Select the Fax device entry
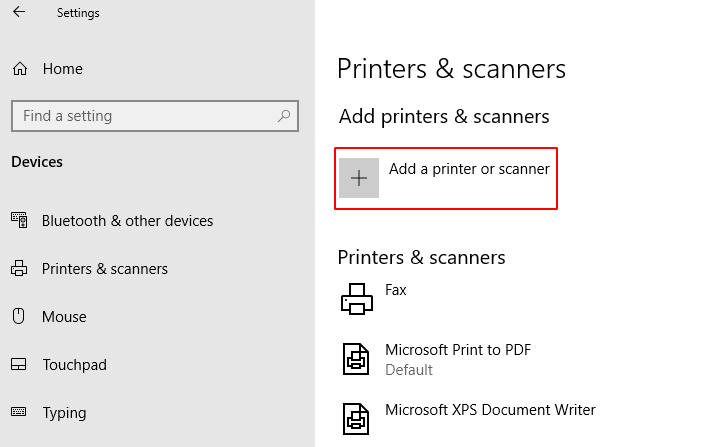 click(395, 290)
